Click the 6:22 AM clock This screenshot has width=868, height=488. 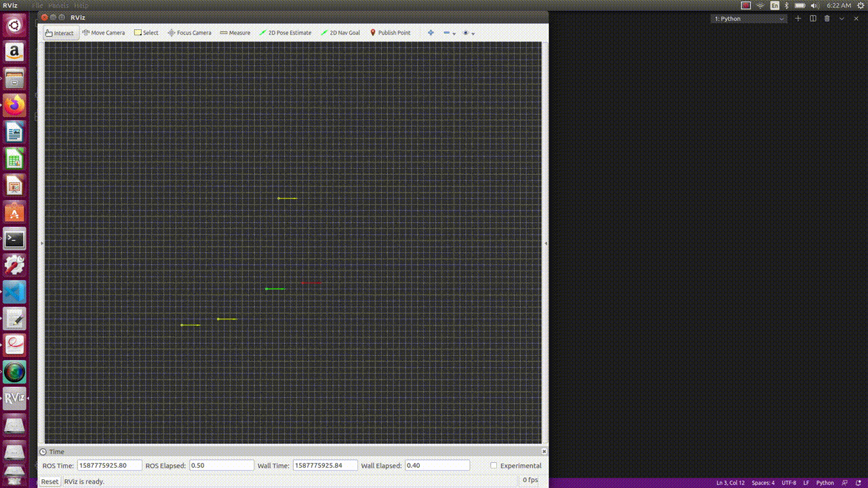[838, 5]
